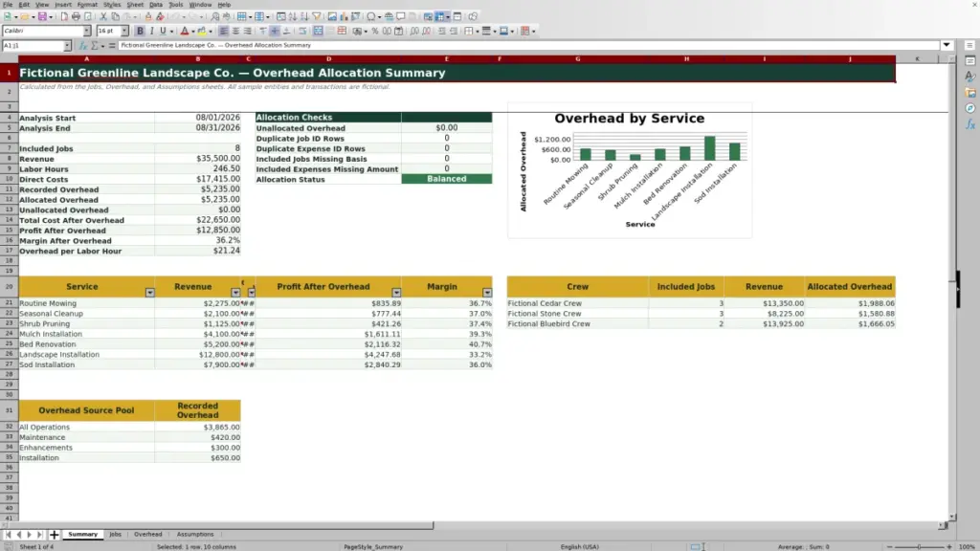Image resolution: width=980 pixels, height=551 pixels.
Task: Click the New document icon
Action: coord(7,16)
